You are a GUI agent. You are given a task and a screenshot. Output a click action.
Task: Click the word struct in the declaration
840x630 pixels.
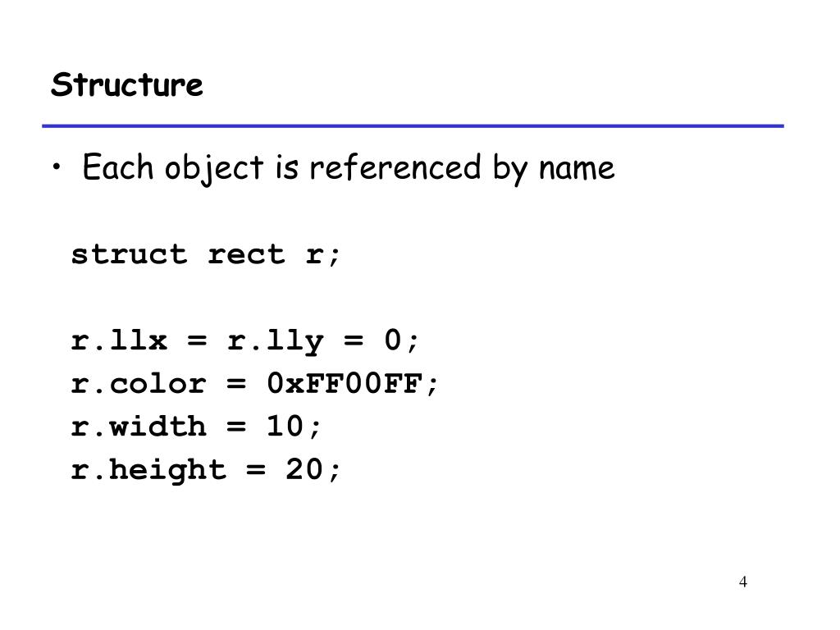tap(129, 254)
